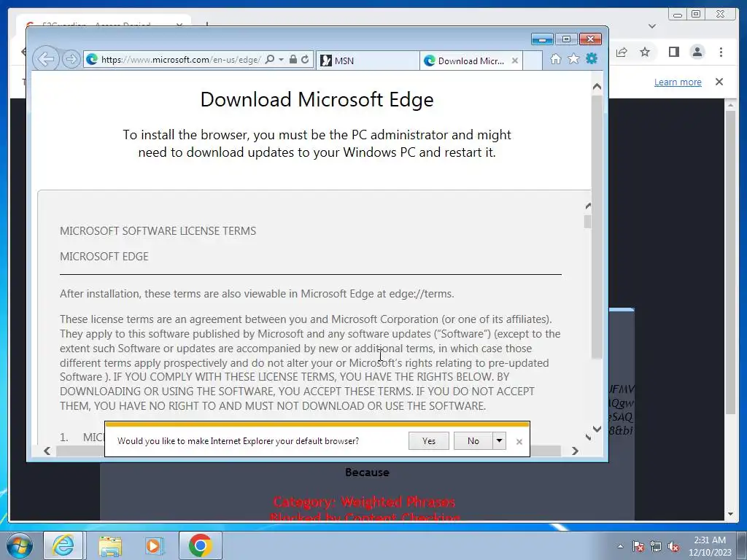747x560 pixels.
Task: Click the MICROSOFT EDGE license subtitle
Action: (104, 257)
